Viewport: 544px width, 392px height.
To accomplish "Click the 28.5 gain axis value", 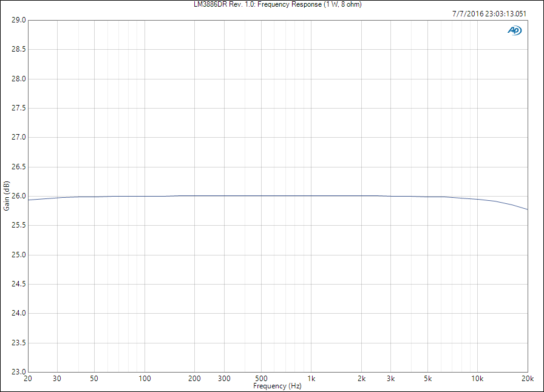I will (19, 49).
